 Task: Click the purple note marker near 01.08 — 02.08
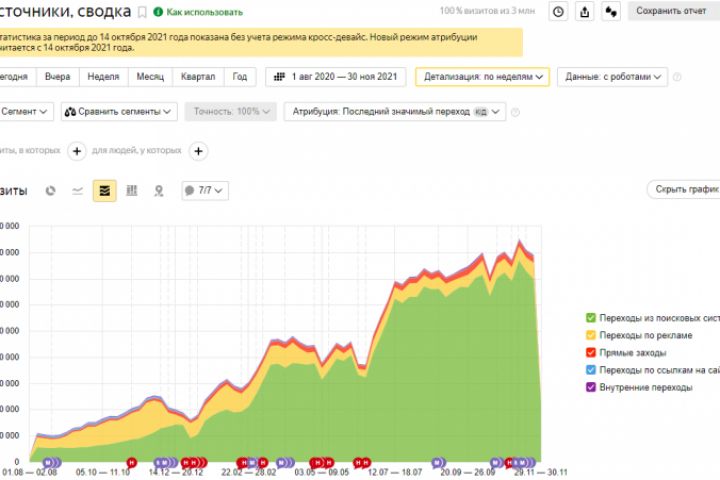tap(49, 463)
